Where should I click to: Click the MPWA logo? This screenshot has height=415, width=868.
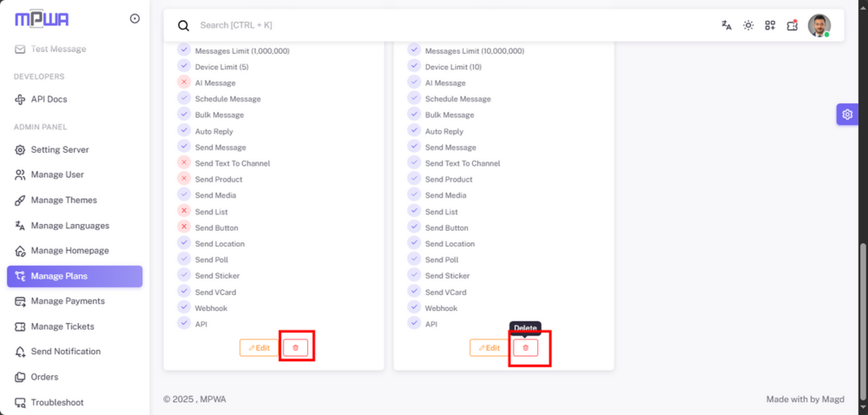tap(42, 19)
